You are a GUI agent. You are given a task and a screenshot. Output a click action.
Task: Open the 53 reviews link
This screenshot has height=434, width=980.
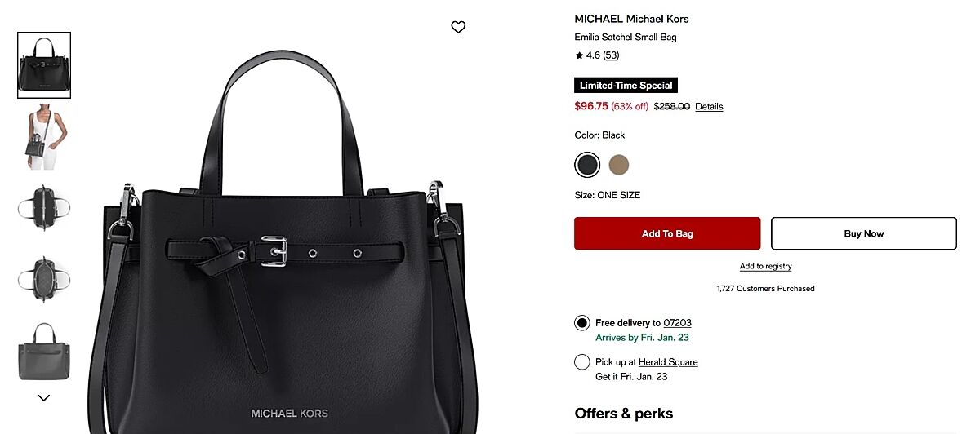611,55
